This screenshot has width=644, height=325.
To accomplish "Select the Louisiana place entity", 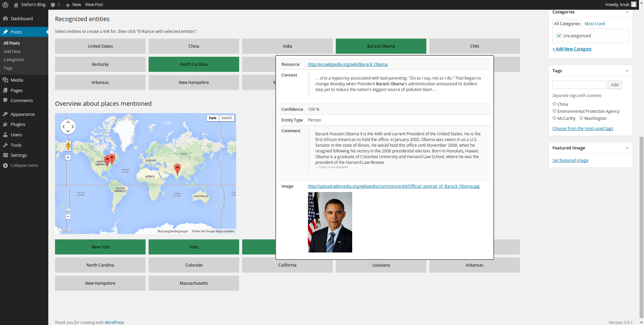I will (381, 266).
